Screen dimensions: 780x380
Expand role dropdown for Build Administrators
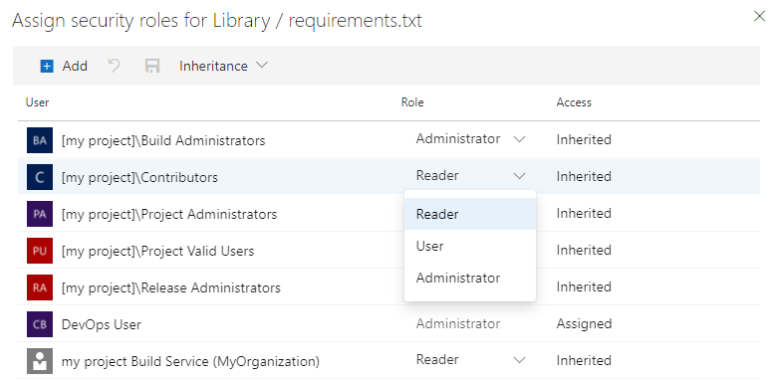click(x=519, y=139)
